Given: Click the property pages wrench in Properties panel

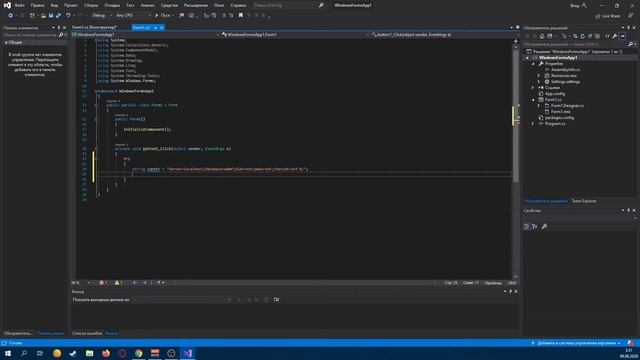Looking at the screenshot, I should coord(544,226).
